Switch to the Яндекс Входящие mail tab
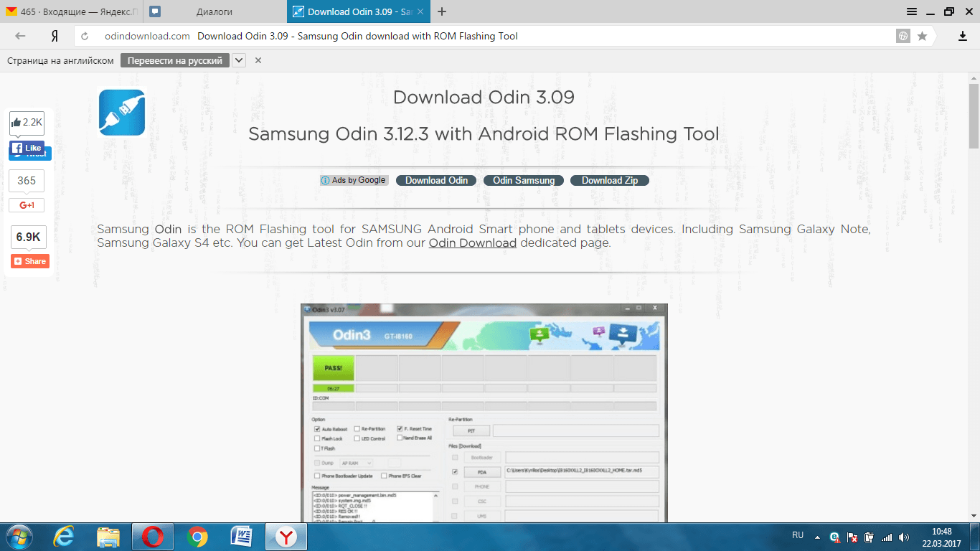The width and height of the screenshot is (980, 551). point(72,11)
